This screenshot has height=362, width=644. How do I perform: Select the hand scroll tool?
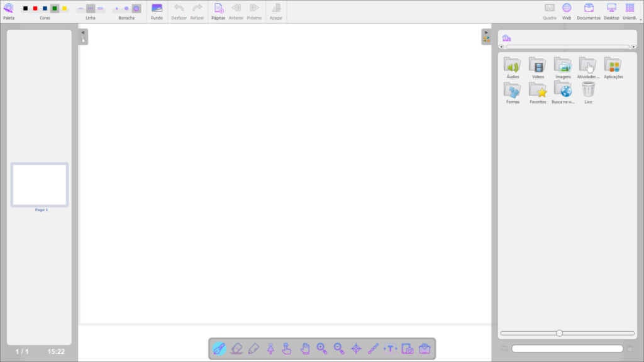(305, 348)
